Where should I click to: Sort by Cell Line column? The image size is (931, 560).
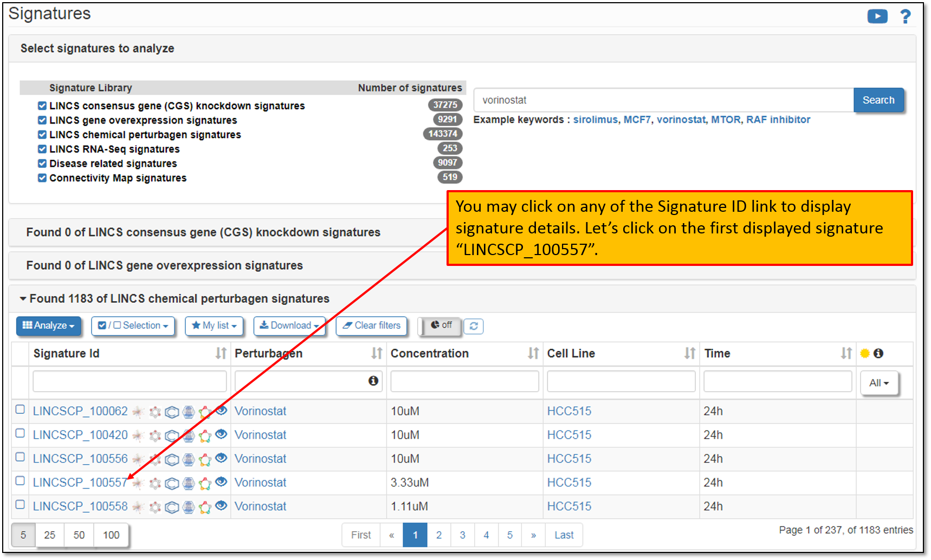click(689, 354)
